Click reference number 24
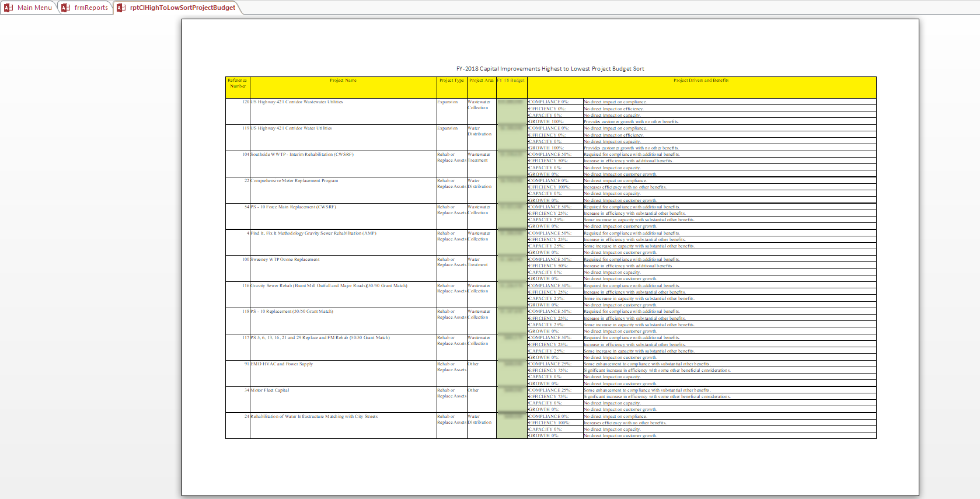The image size is (980, 499). pyautogui.click(x=247, y=417)
